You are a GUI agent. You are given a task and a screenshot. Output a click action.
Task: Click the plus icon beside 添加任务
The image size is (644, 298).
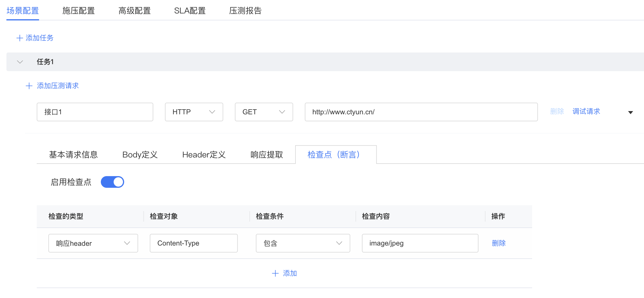pos(20,38)
